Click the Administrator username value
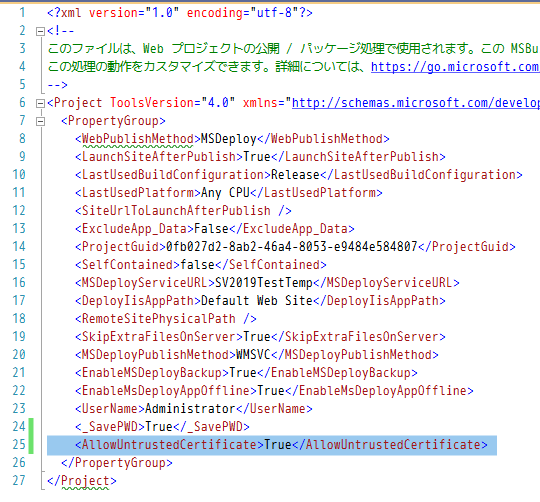This screenshot has width=540, height=502. coord(190,409)
